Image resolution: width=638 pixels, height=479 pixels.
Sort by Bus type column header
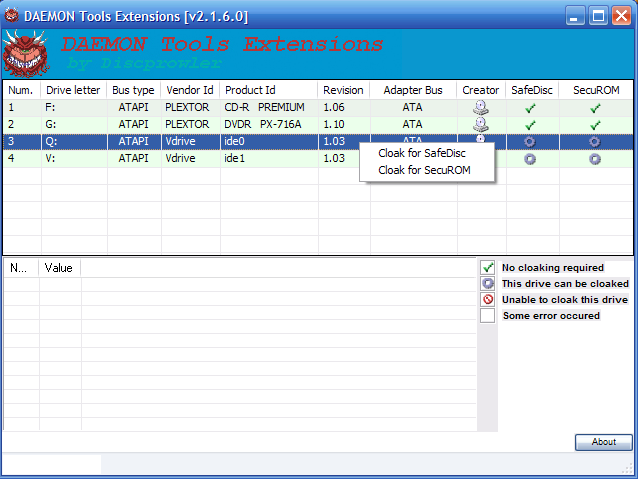[134, 90]
